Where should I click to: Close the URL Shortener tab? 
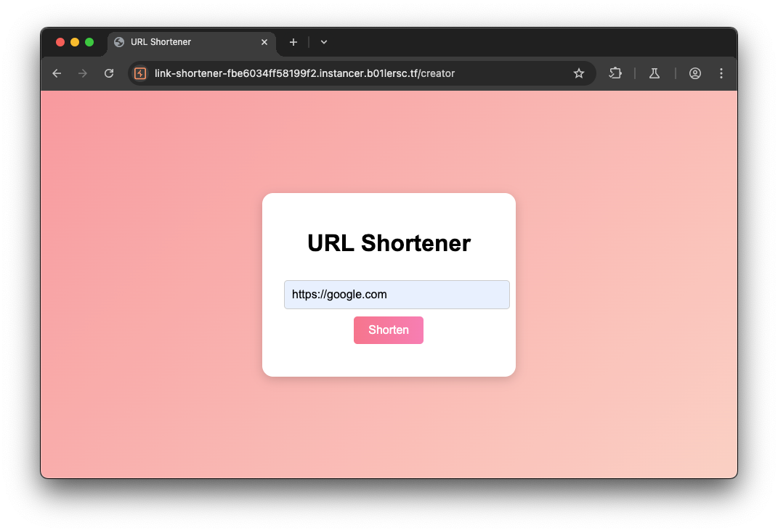click(264, 42)
